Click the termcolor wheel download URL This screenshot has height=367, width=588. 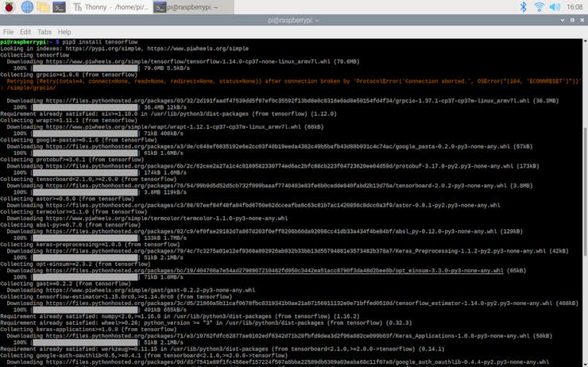[167, 218]
